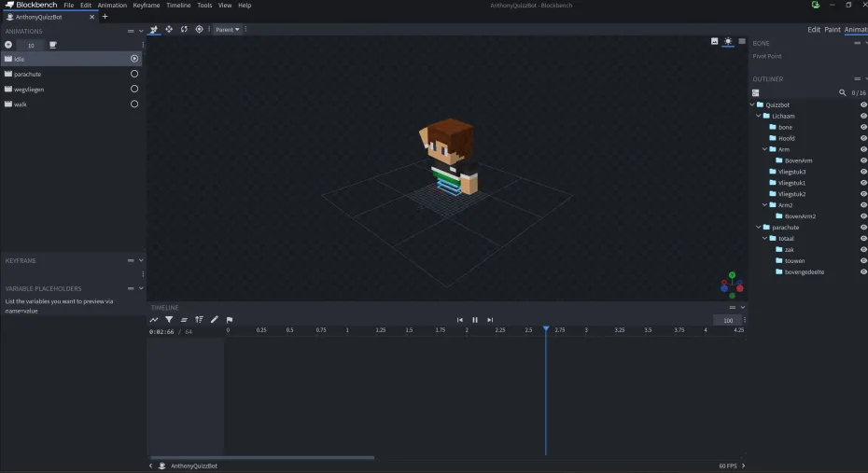This screenshot has width=868, height=473.
Task: Toggle visibility of parachute group
Action: pos(863,228)
